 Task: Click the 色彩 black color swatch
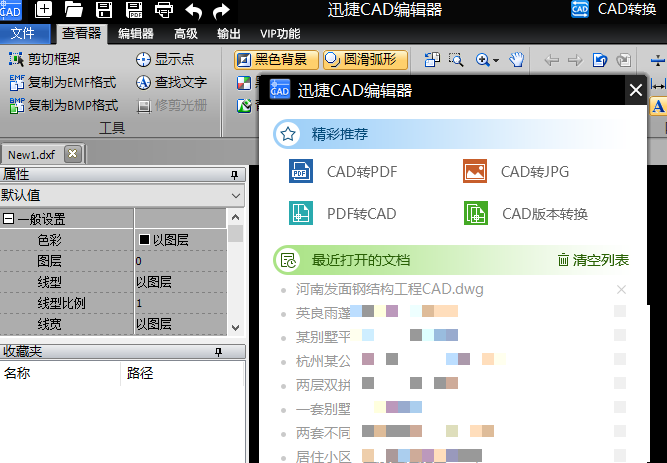click(144, 240)
